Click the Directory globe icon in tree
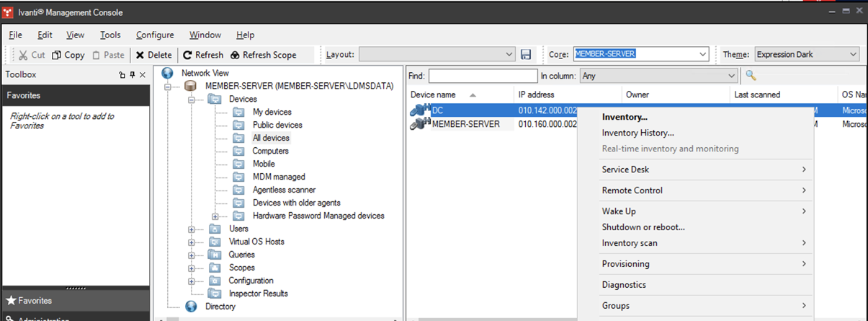Viewport: 868px width, 321px height. tap(191, 307)
